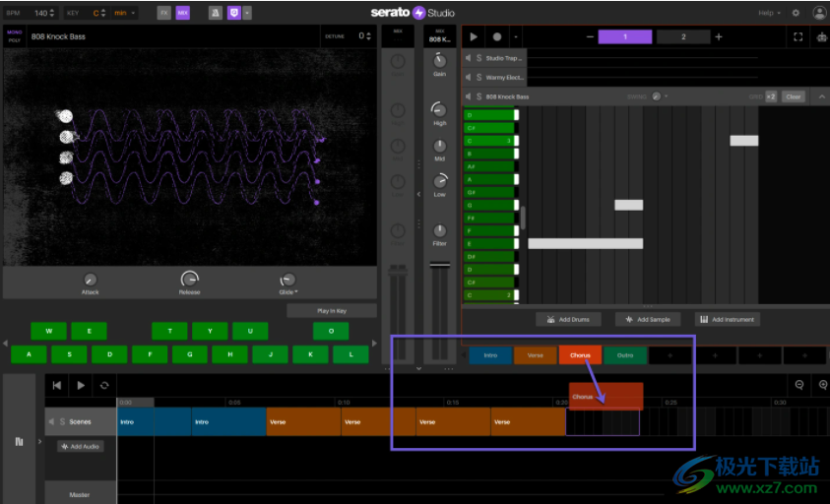Image resolution: width=830 pixels, height=504 pixels.
Task: Mute the Warmy Elect track
Action: [468, 78]
